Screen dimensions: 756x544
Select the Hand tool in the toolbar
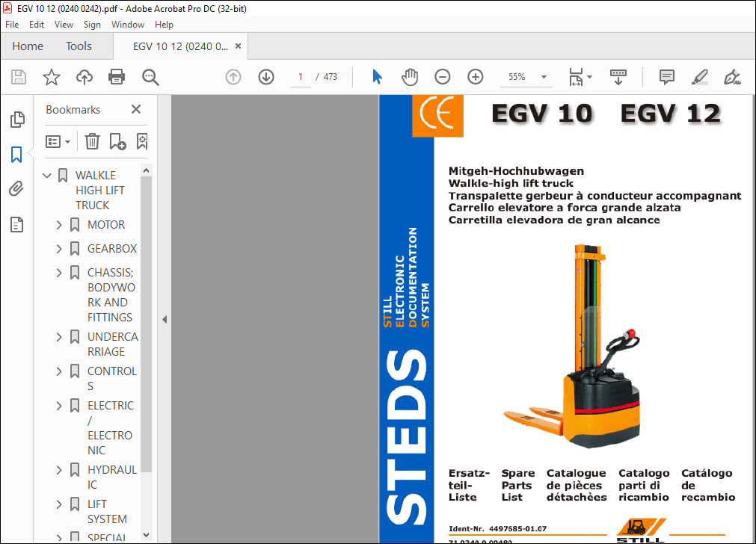(410, 76)
